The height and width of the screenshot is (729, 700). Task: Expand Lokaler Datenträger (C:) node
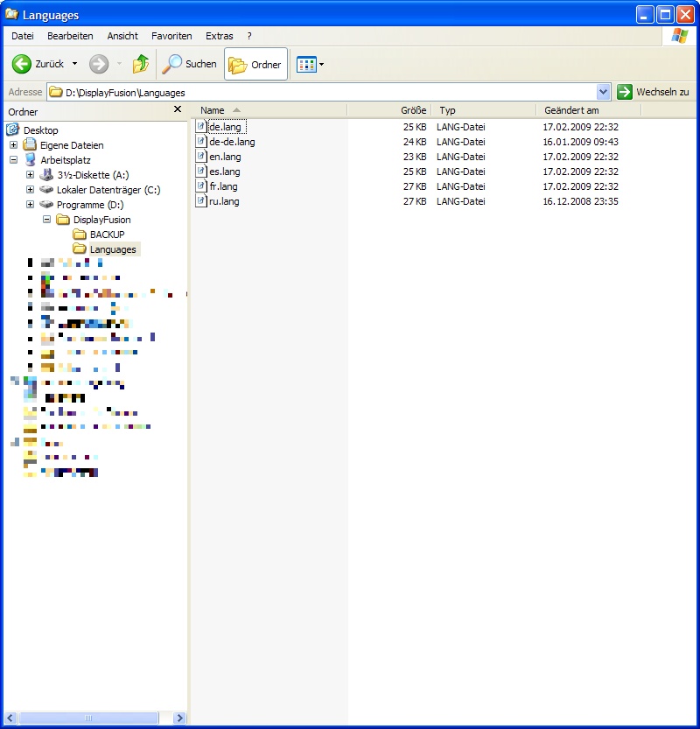tap(30, 190)
